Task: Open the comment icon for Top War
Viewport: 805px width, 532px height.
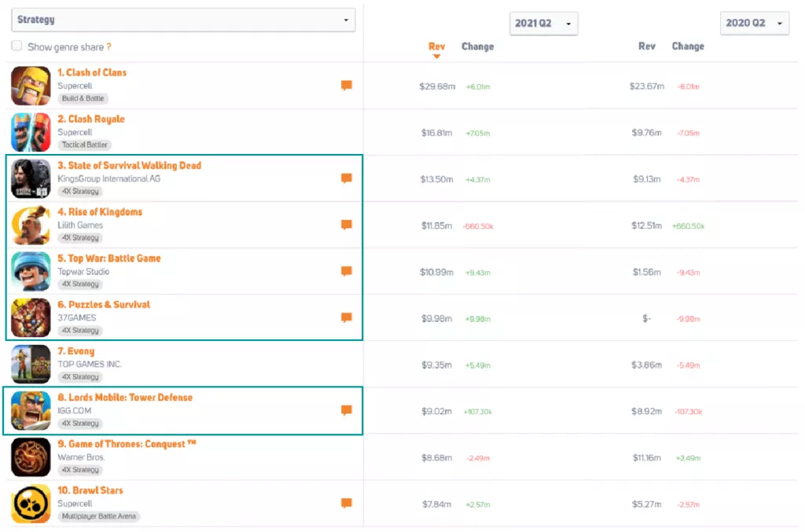Action: tap(347, 271)
